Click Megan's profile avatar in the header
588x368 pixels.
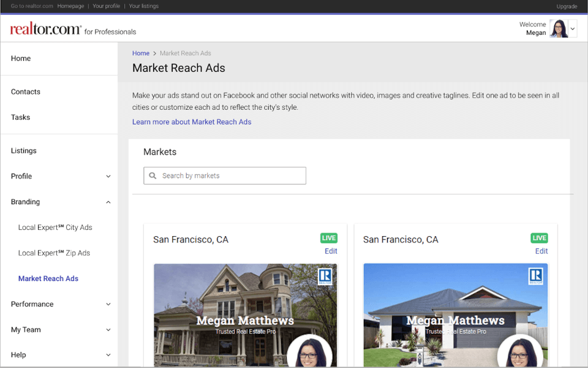coord(559,29)
